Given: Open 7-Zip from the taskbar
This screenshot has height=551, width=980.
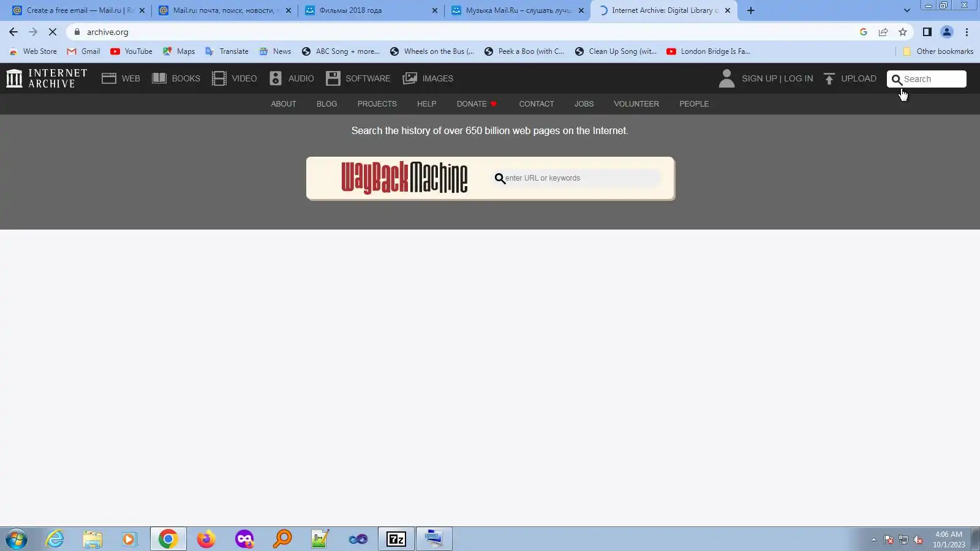Looking at the screenshot, I should (396, 539).
